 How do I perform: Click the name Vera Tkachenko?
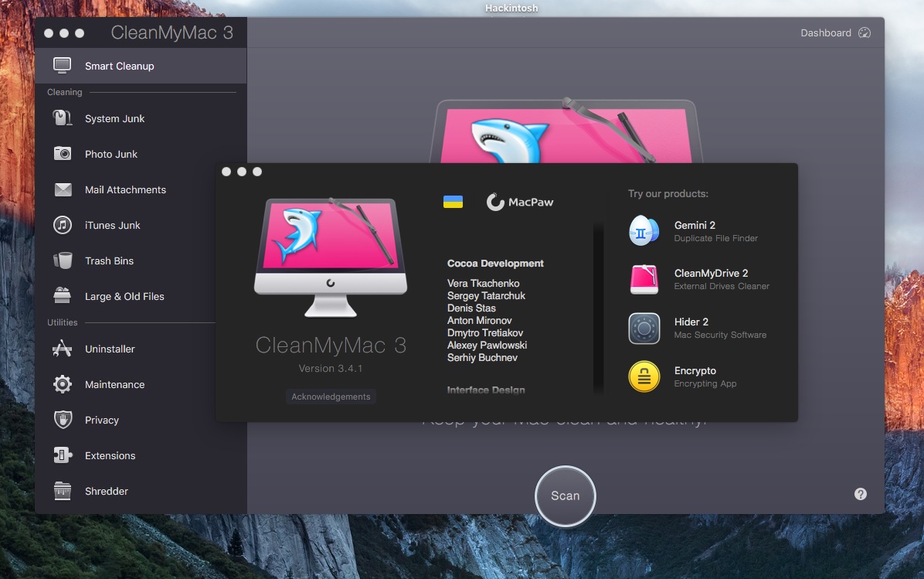point(483,283)
